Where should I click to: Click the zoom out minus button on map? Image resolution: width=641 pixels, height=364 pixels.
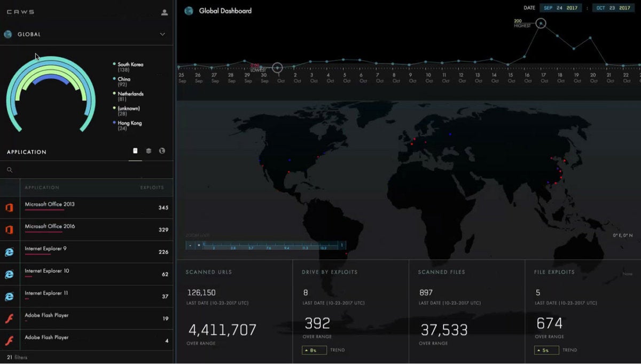point(190,246)
